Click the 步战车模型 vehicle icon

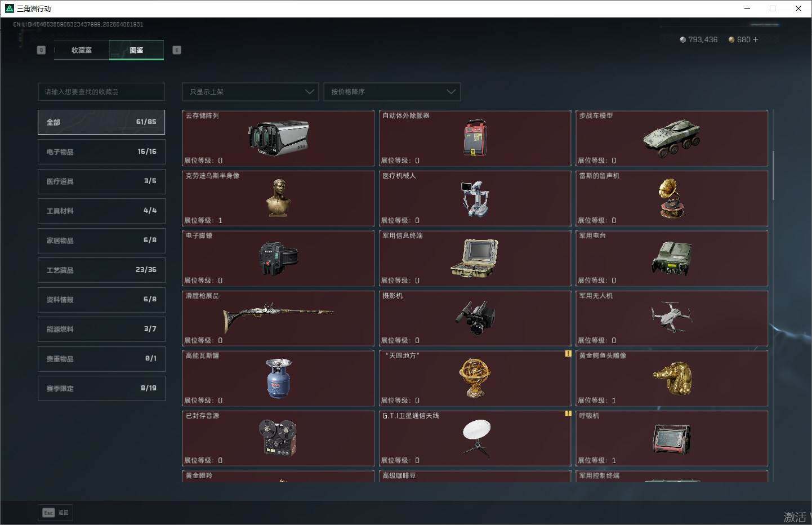[x=671, y=138]
